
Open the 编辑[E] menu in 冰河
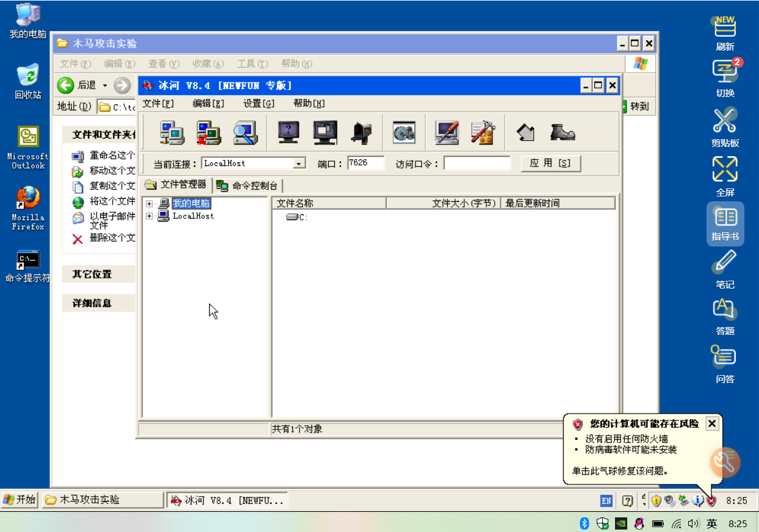pyautogui.click(x=208, y=103)
